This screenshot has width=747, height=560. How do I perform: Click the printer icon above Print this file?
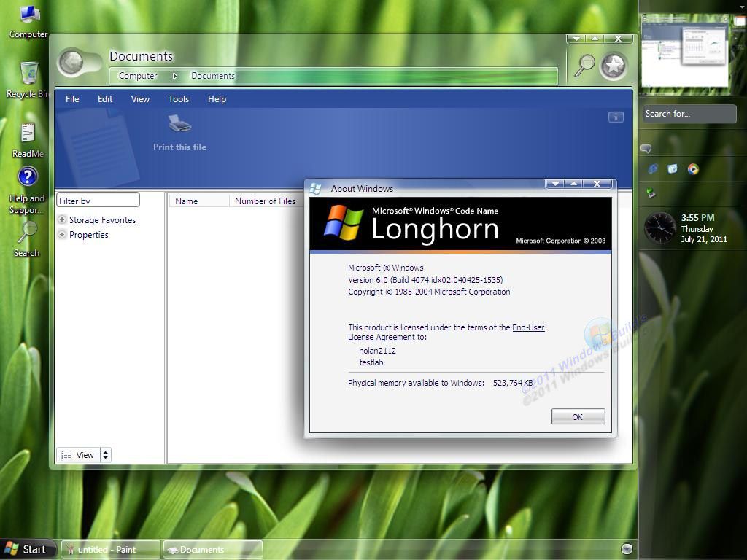click(179, 124)
